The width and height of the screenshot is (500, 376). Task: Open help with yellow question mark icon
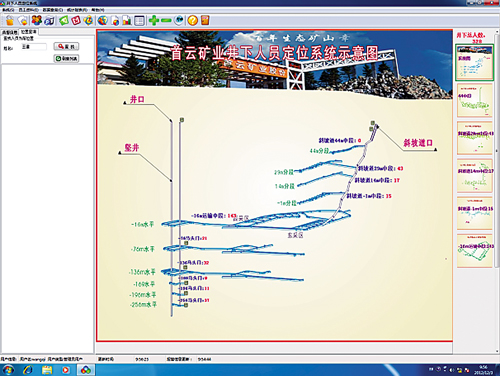[192, 21]
